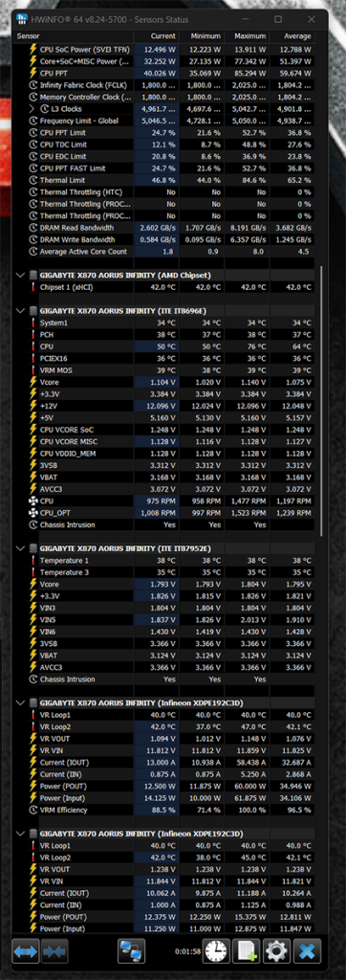Expand the L3 Clocks row chevron
This screenshot has height=980, width=346.
(x=32, y=109)
